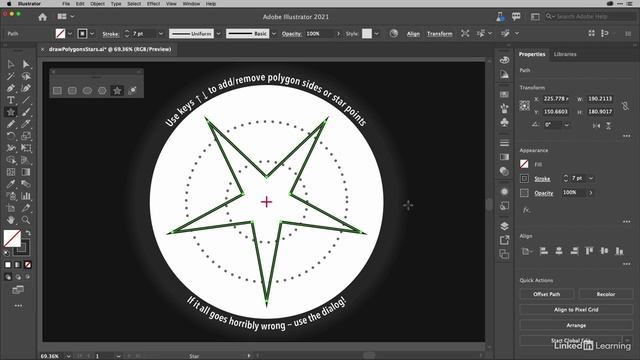Select the Type tool
The image size is (640, 360).
[x=11, y=100]
